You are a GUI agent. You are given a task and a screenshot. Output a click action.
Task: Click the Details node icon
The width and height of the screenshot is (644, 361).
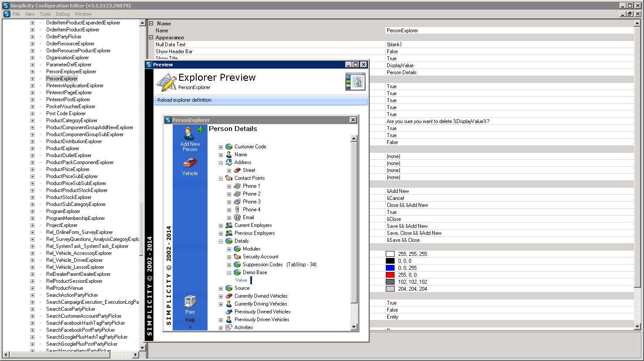pos(229,241)
